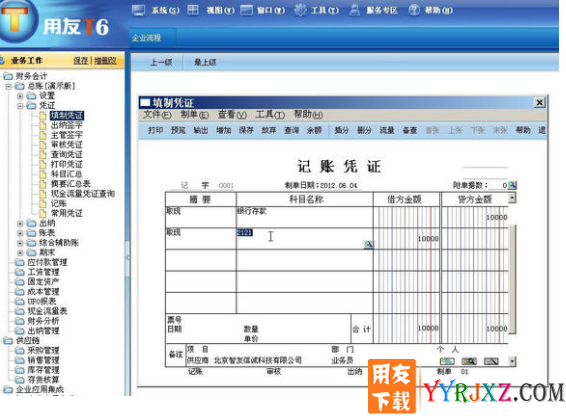Open the 帮助(H) menu in 填制凭证 window
This screenshot has height=416, width=566.
pos(308,115)
